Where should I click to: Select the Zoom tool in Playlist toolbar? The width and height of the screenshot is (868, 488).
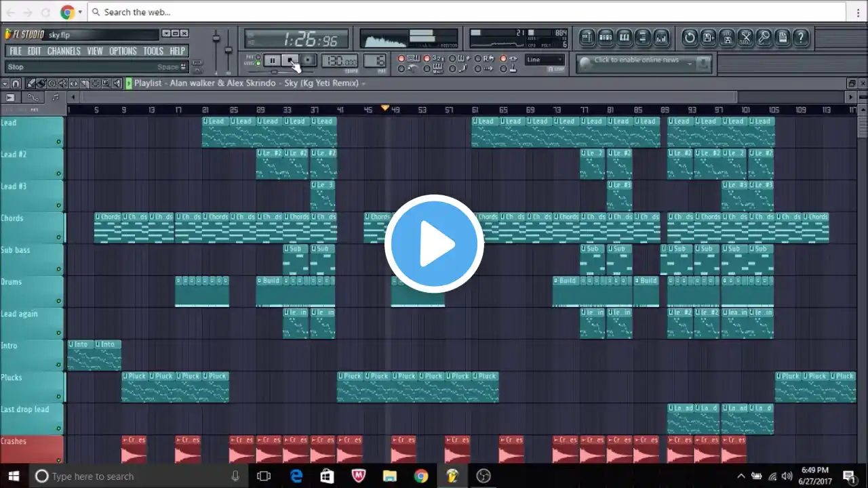[106, 83]
